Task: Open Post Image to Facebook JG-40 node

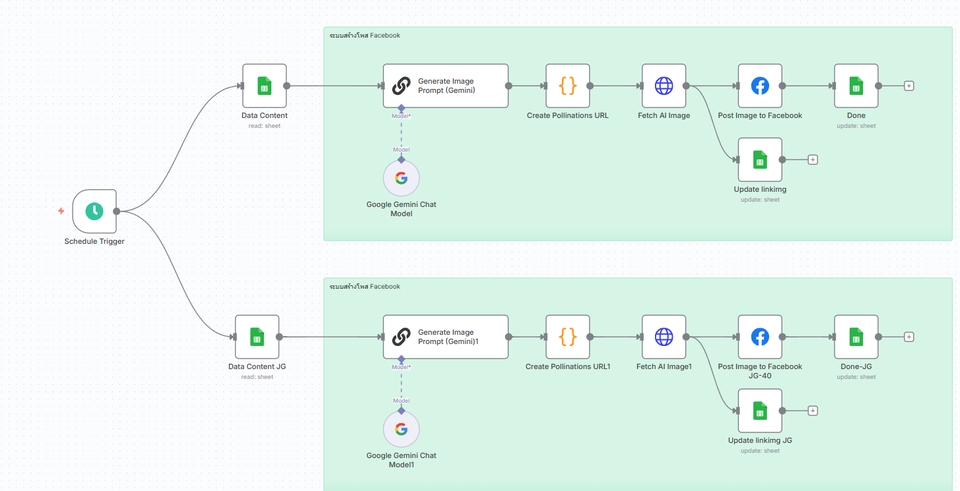Action: (759, 337)
